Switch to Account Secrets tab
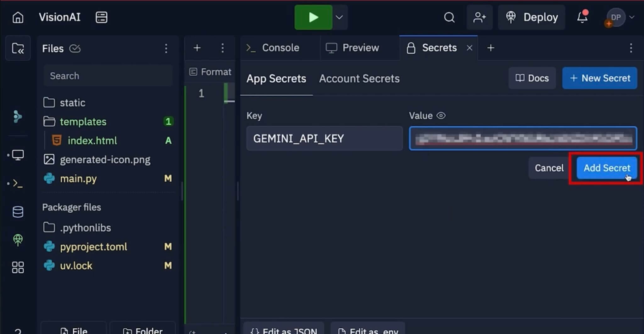 359,79
